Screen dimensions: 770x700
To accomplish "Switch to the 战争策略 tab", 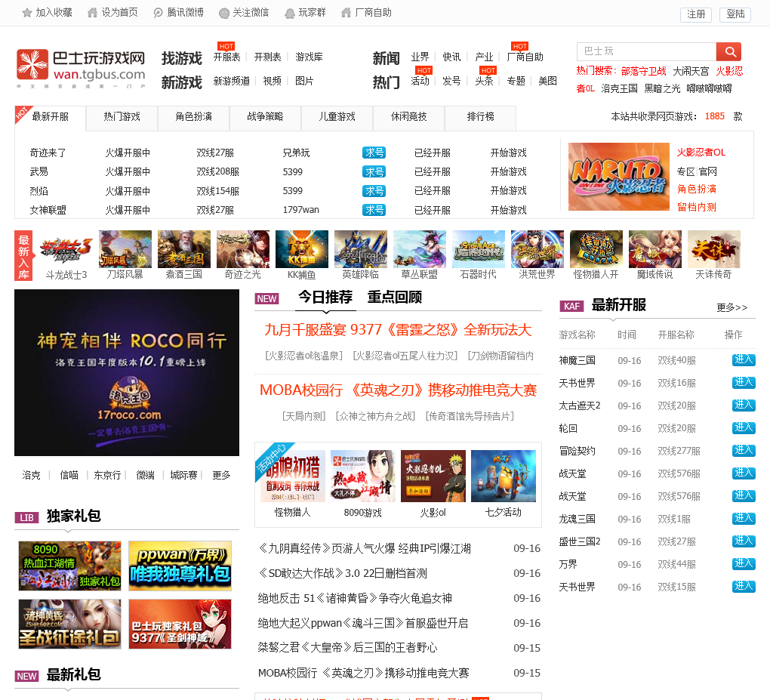I will tap(265, 117).
